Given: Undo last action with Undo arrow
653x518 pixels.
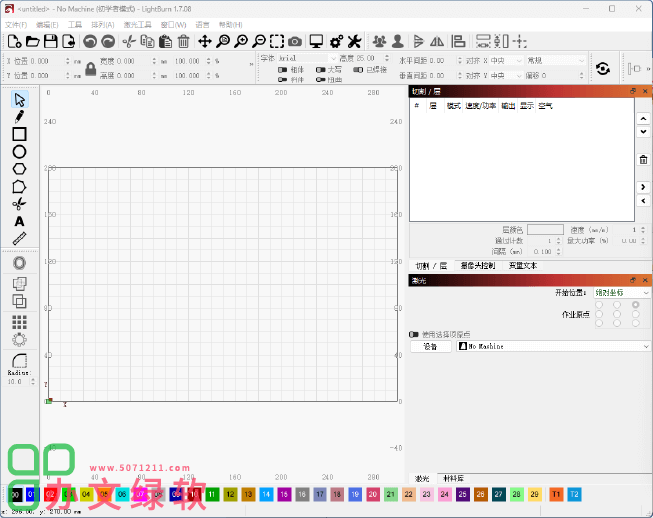Looking at the screenshot, I should [x=90, y=41].
